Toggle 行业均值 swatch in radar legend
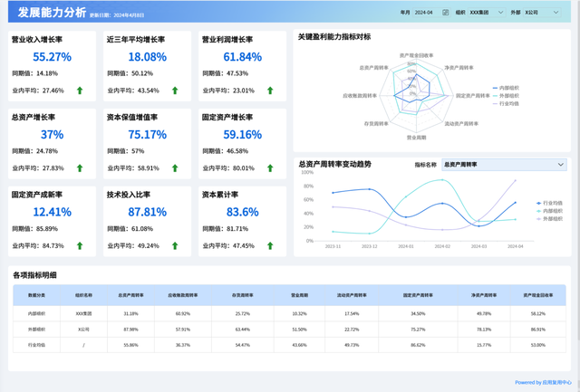580x392 pixels. pos(496,104)
